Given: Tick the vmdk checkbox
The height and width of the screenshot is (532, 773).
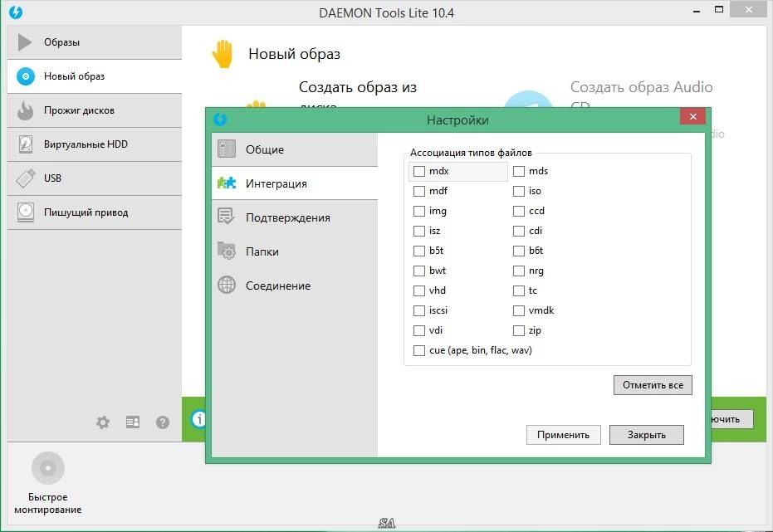Looking at the screenshot, I should (519, 310).
